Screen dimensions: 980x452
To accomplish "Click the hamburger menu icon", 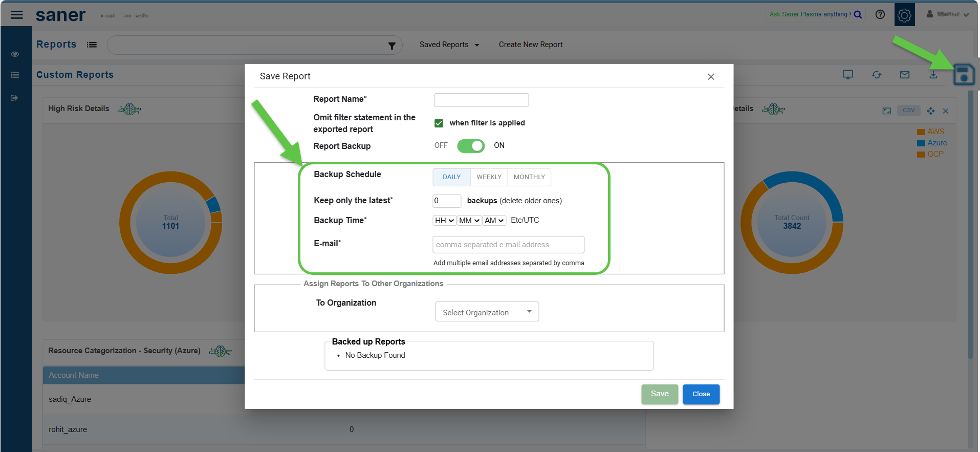I will (17, 15).
